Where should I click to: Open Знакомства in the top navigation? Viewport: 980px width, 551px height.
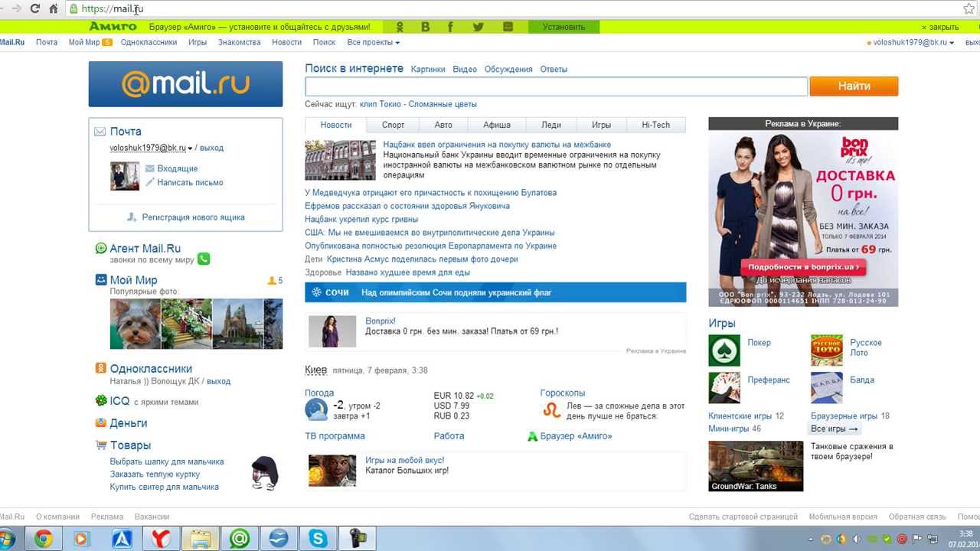point(240,42)
